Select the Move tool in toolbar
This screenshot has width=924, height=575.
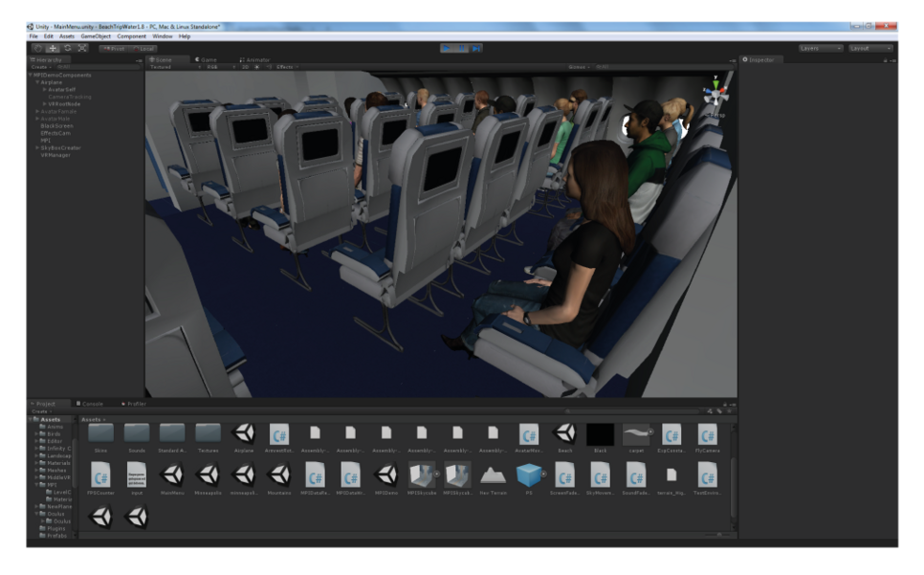pos(53,48)
